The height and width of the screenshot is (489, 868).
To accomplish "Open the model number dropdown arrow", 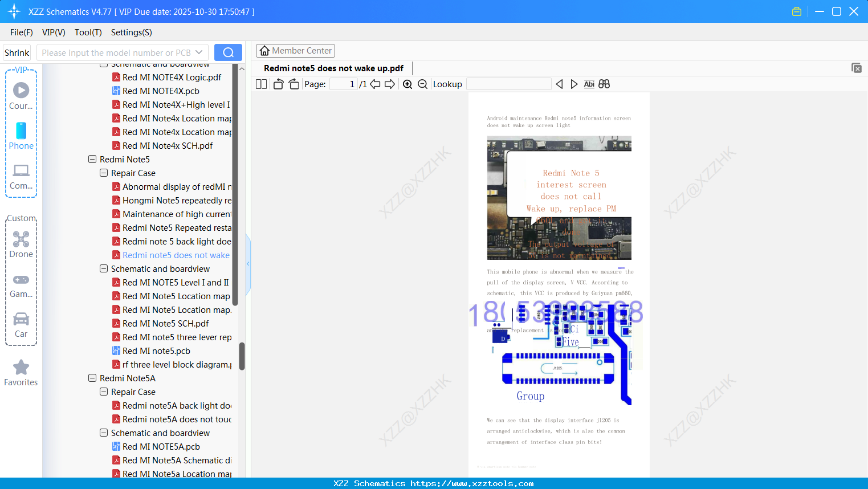I will pos(199,52).
